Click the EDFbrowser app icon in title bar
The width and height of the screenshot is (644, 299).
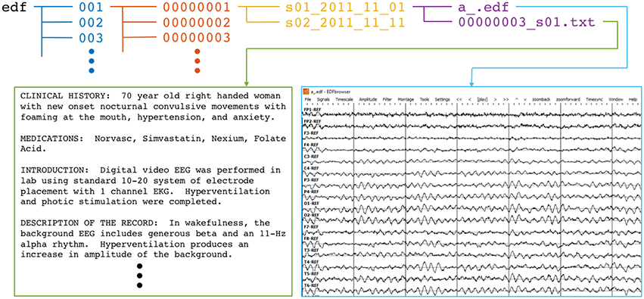pos(306,92)
